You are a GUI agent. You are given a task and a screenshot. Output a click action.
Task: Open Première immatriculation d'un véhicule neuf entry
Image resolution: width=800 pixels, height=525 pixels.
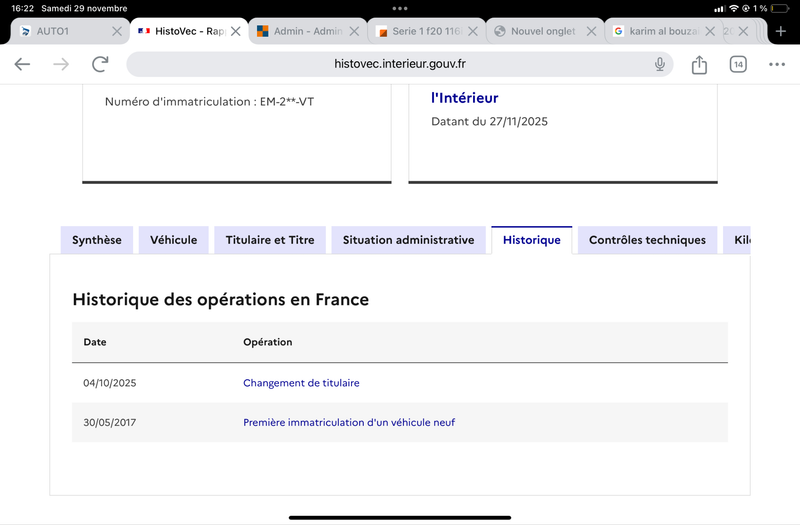coord(349,423)
